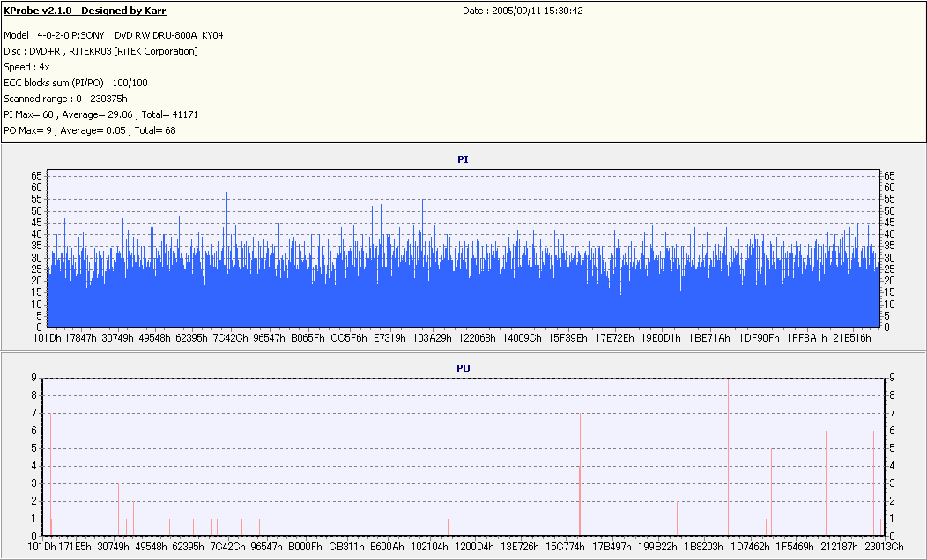
Task: Click the Scanned range 0 - 230375h line
Action: click(x=65, y=99)
